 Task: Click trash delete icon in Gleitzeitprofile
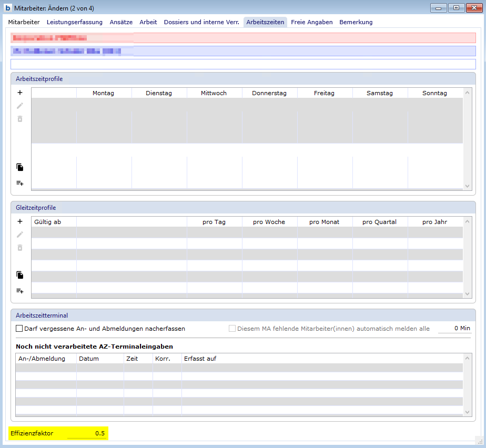click(20, 248)
